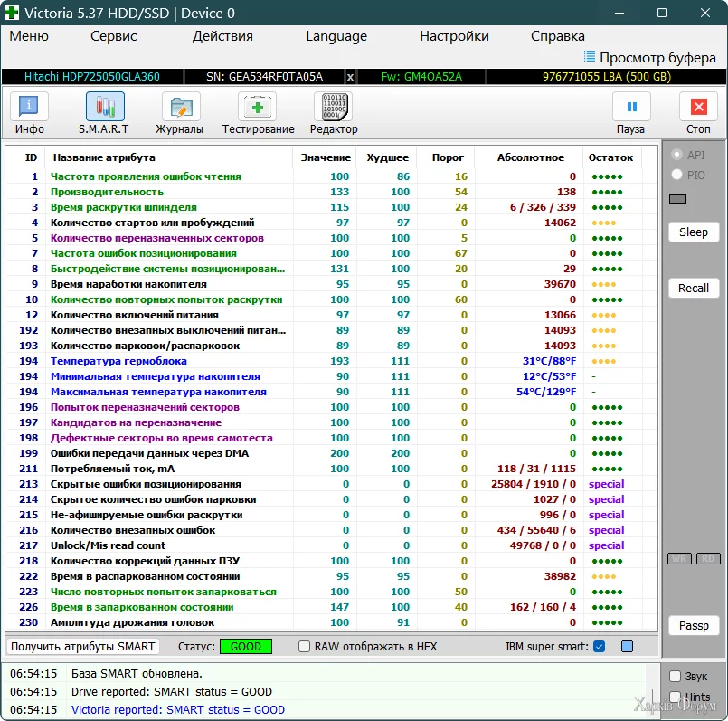Image resolution: width=728 pixels, height=721 pixels.
Task: Click the Passp button
Action: pyautogui.click(x=694, y=626)
